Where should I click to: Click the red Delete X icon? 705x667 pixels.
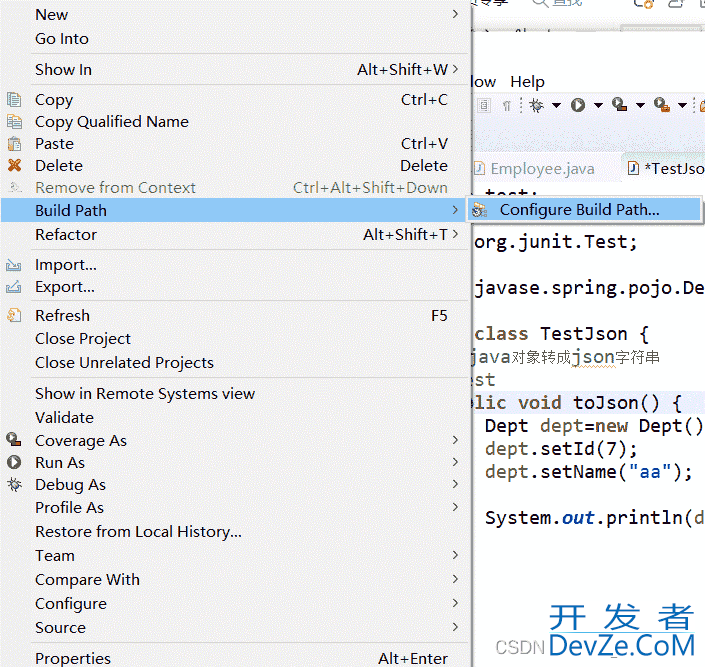coord(14,166)
